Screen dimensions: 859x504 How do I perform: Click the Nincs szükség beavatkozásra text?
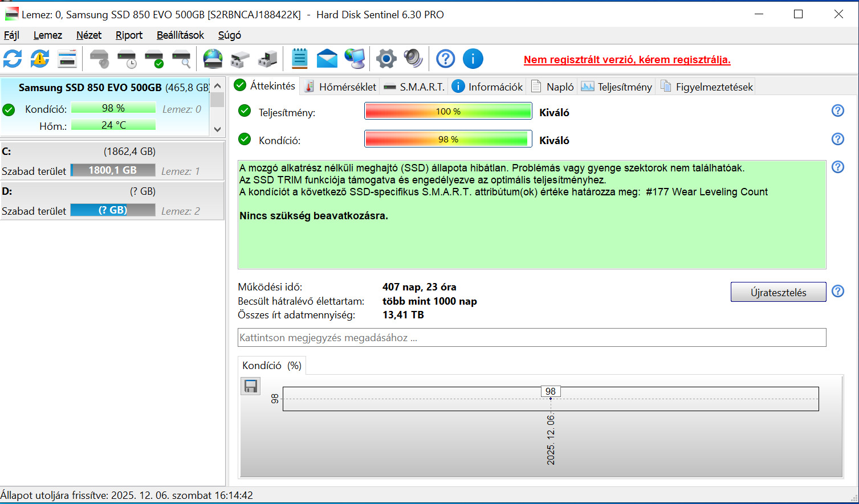point(314,216)
